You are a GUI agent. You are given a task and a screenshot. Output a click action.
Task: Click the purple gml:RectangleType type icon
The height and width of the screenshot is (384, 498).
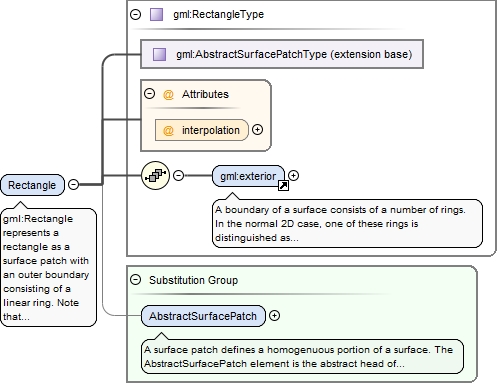tap(156, 15)
